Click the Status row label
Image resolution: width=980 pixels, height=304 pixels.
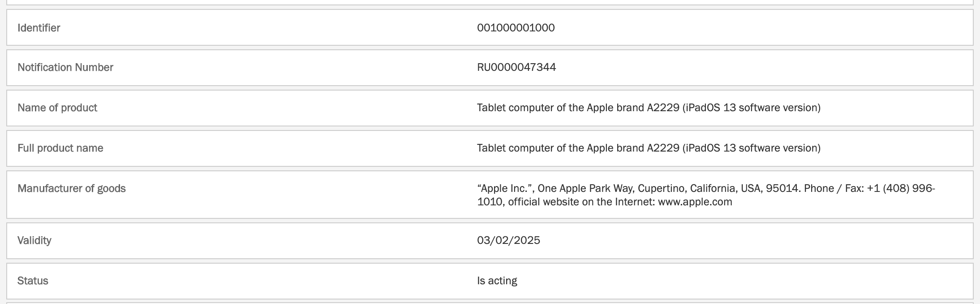(33, 281)
